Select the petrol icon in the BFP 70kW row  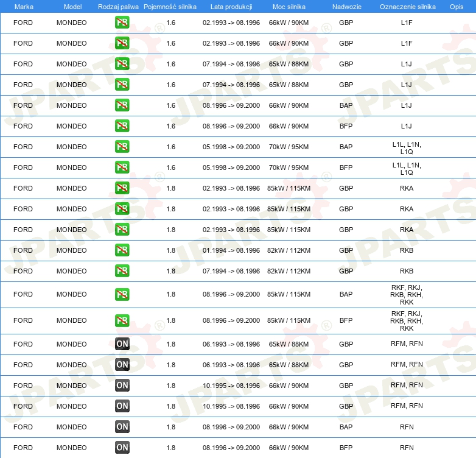[x=122, y=167]
